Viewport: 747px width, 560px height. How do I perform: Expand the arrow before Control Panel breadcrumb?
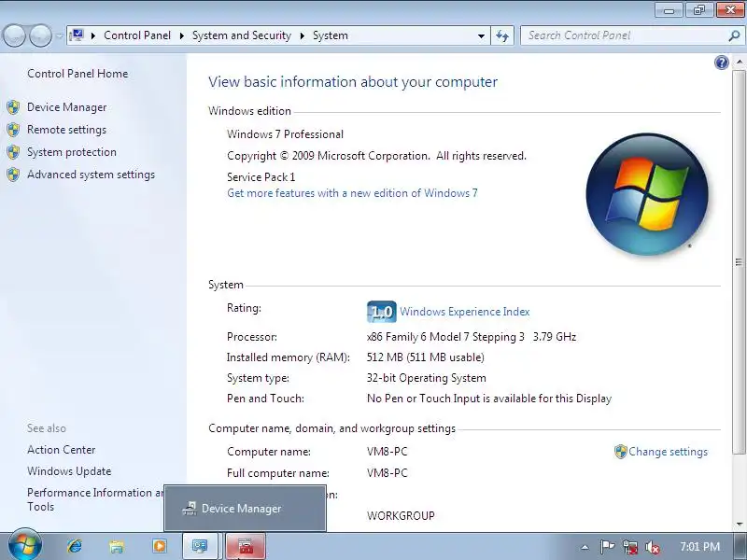93,35
